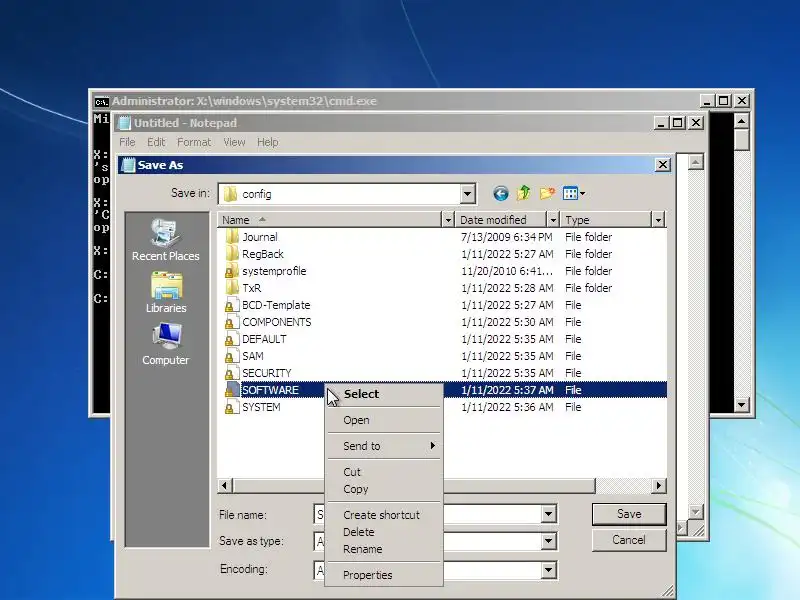
Task: Click the COMPONENTS file icon
Action: click(232, 322)
